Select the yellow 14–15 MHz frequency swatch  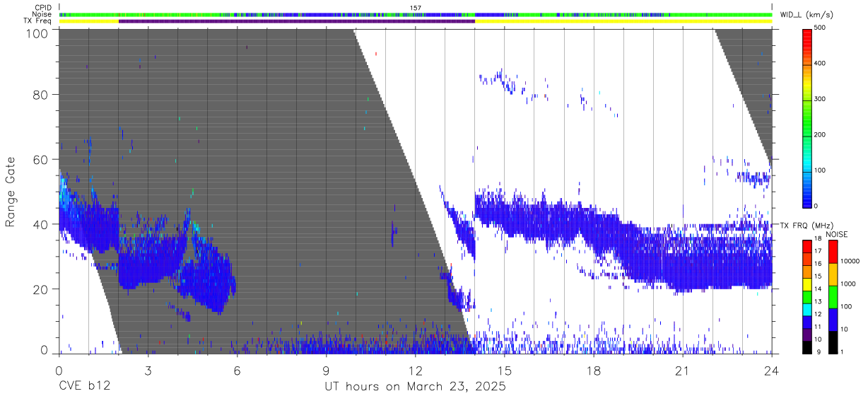(807, 284)
